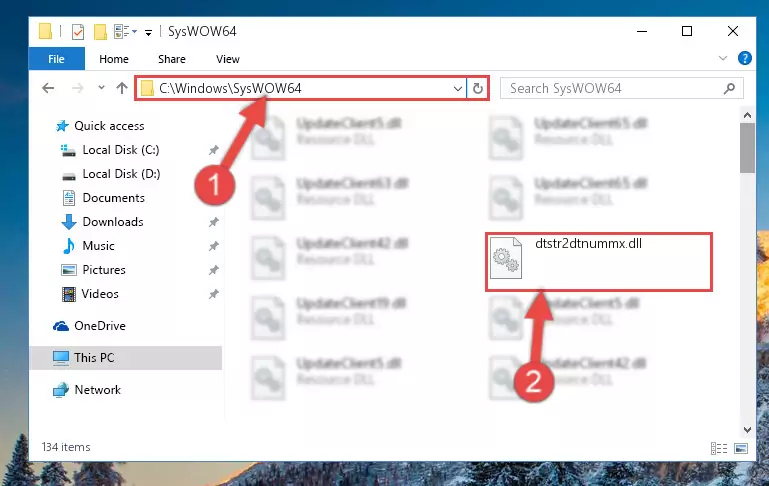Open Pictures in the sidebar
Image resolution: width=769 pixels, height=486 pixels.
[104, 270]
